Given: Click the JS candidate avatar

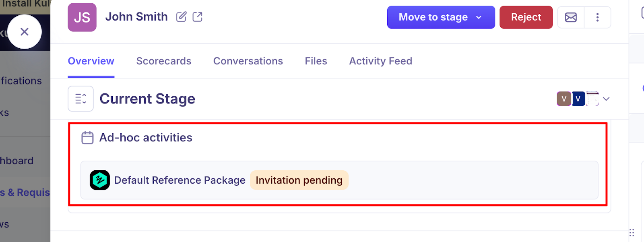Looking at the screenshot, I should (82, 17).
